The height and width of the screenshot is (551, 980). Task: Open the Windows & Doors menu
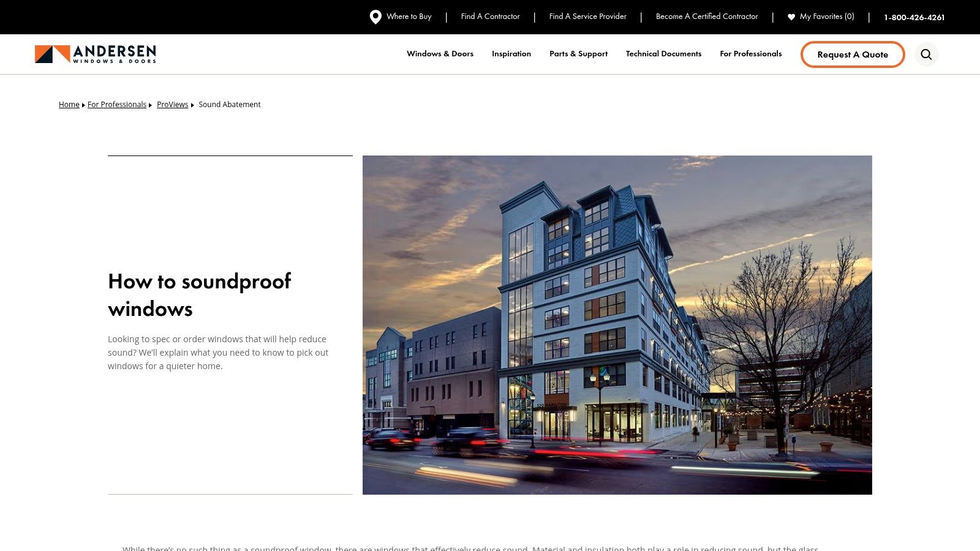click(440, 54)
